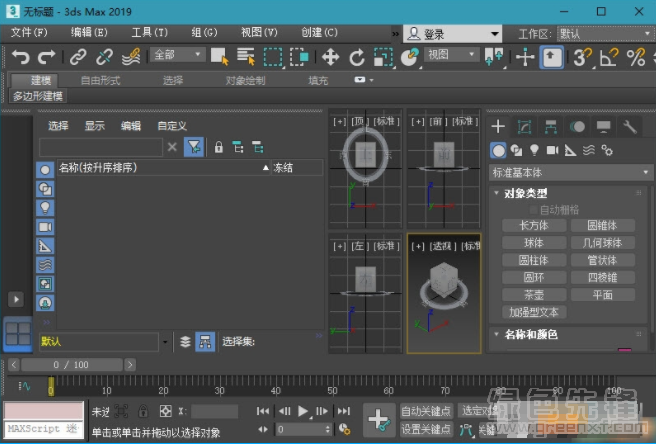
Task: Click the Select and Place tool
Action: pyautogui.click(x=410, y=56)
